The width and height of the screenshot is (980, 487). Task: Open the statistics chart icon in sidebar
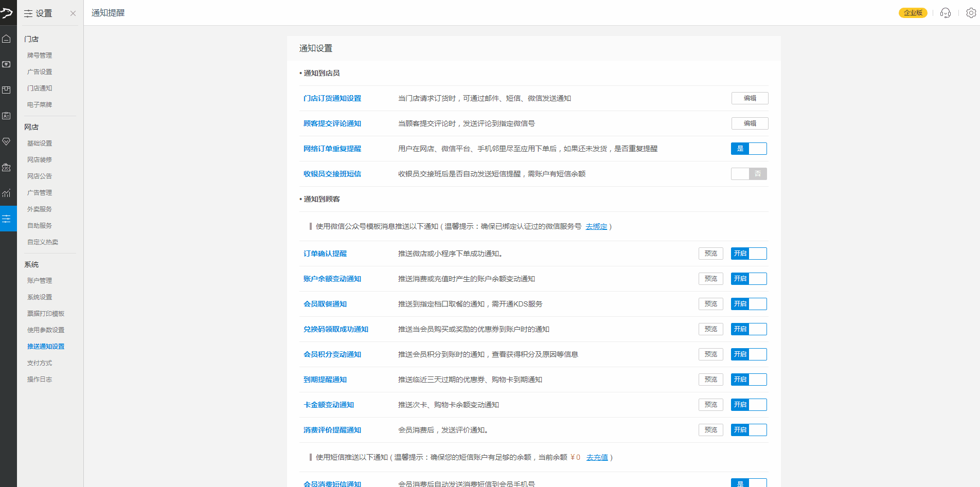pos(7,193)
